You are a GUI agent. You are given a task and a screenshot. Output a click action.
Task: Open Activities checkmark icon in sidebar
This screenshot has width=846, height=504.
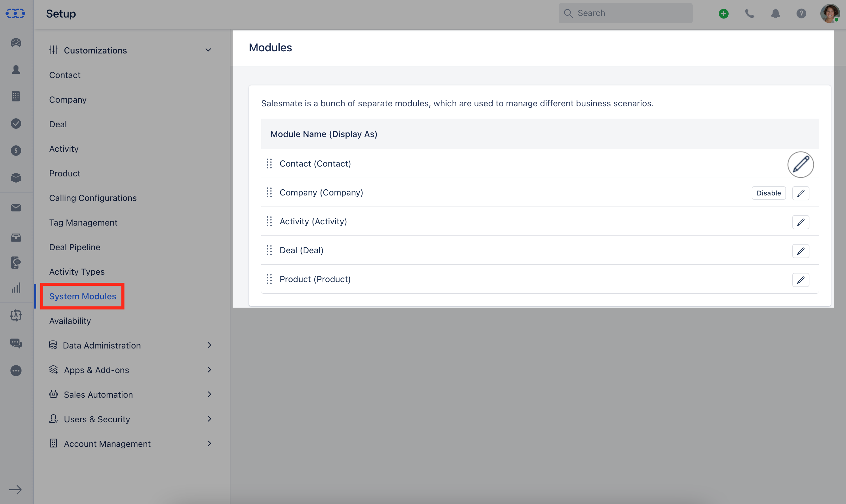pos(16,123)
